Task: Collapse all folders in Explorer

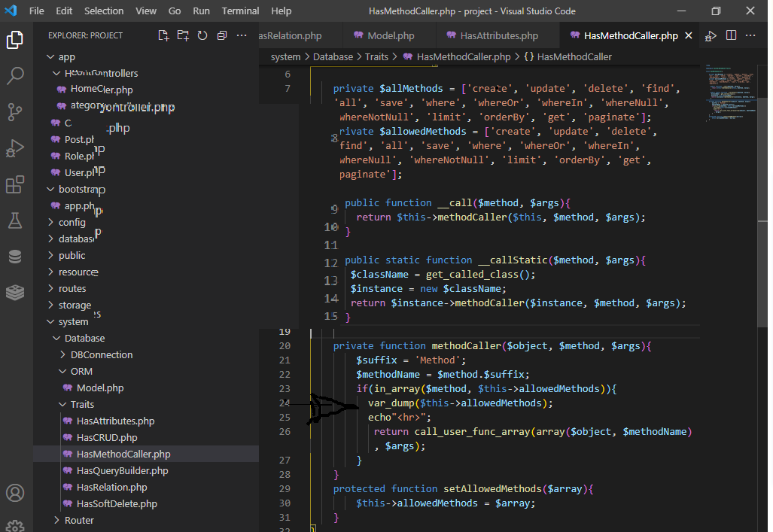Action: click(x=222, y=35)
